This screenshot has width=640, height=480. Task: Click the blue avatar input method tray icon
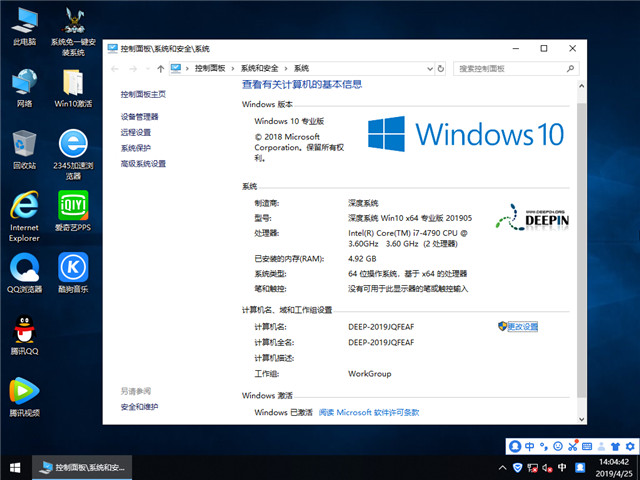[x=580, y=467]
